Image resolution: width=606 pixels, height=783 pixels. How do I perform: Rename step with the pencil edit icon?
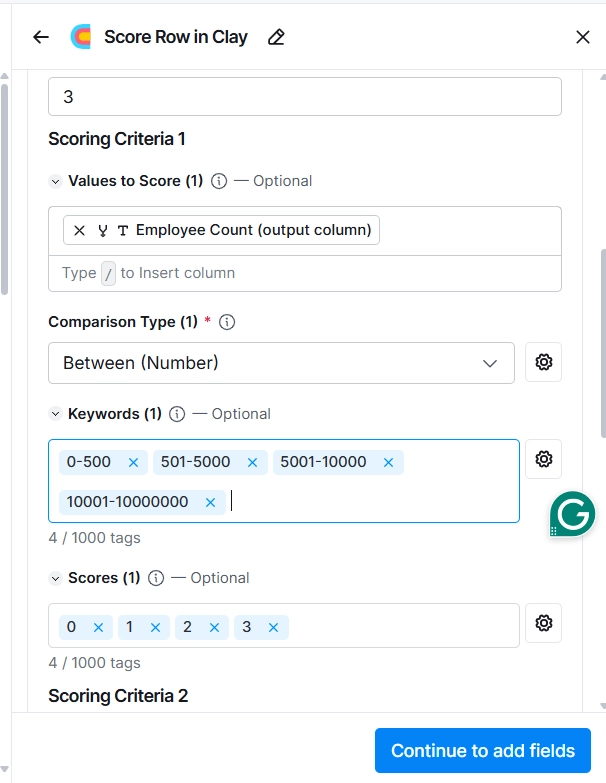276,37
